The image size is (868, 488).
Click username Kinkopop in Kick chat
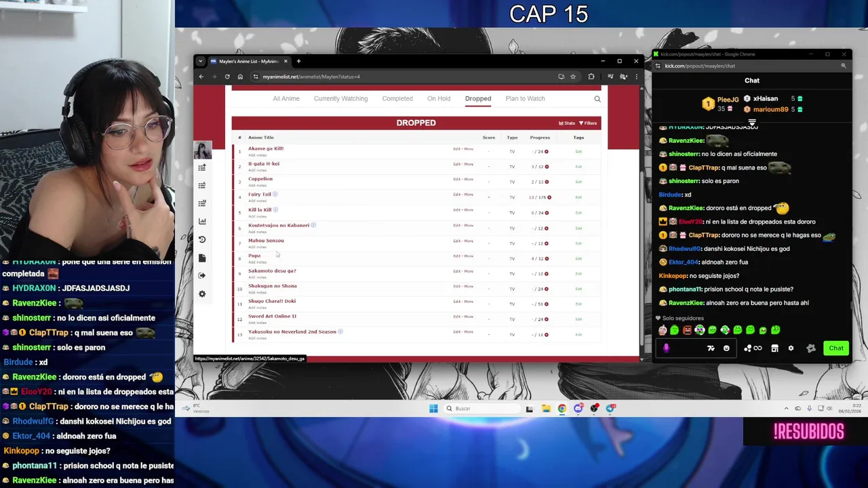673,276
